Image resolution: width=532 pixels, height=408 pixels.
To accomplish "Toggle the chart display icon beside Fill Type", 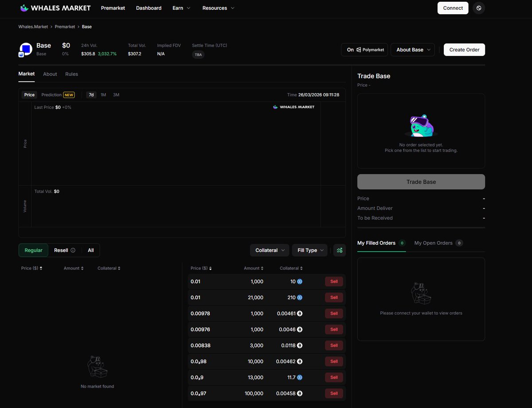I will pyautogui.click(x=340, y=250).
